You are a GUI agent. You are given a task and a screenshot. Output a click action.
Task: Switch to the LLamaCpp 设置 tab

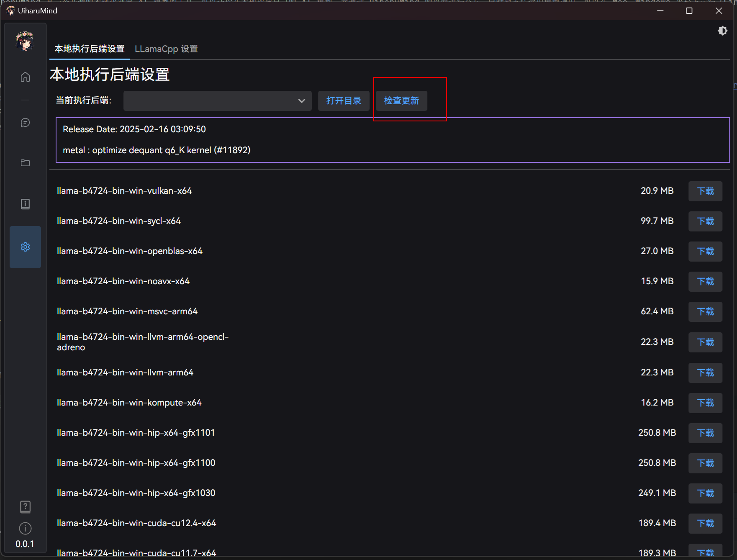click(x=166, y=49)
